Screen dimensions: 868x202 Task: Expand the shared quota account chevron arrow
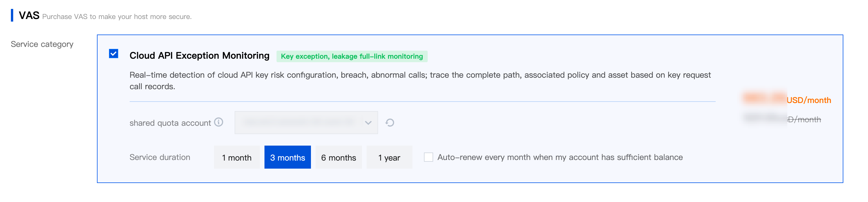coord(368,123)
